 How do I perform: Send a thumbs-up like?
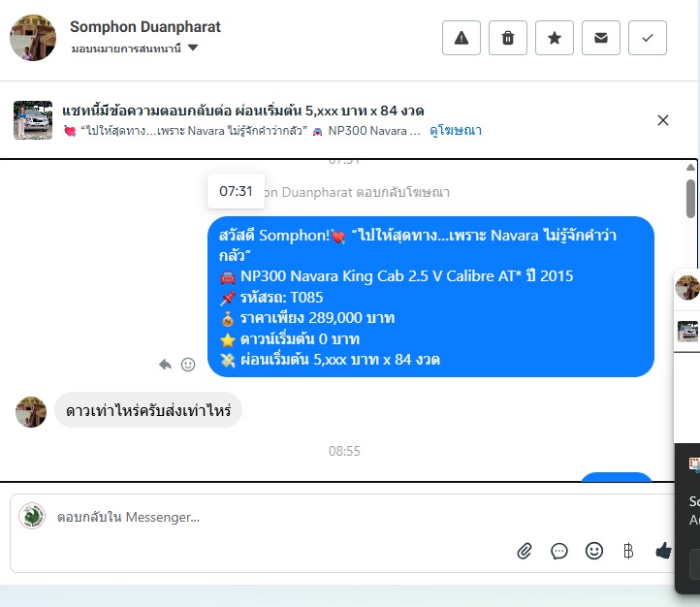(663, 551)
